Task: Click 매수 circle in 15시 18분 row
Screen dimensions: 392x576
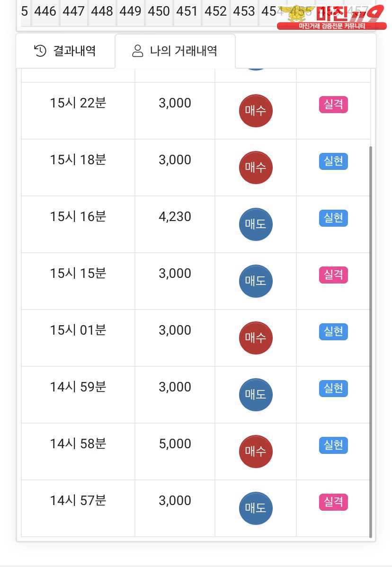Action: tap(256, 168)
